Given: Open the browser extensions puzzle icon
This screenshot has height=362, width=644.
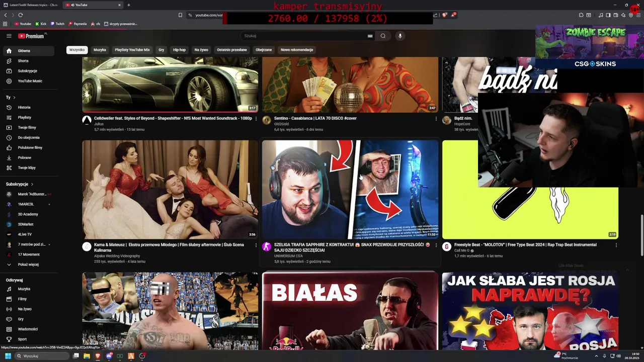Looking at the screenshot, I should [x=581, y=15].
